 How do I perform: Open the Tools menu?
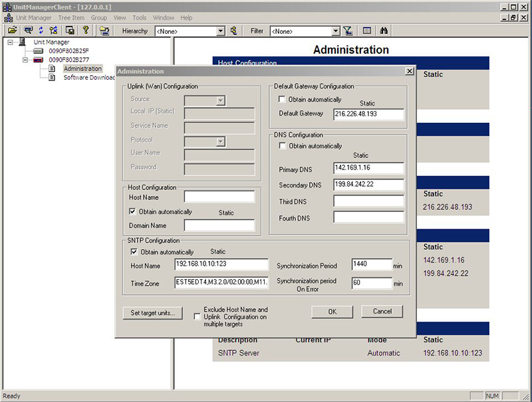[139, 18]
